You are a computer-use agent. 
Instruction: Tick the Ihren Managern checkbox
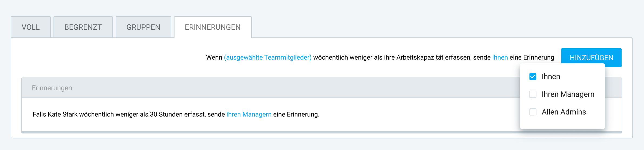click(x=533, y=94)
